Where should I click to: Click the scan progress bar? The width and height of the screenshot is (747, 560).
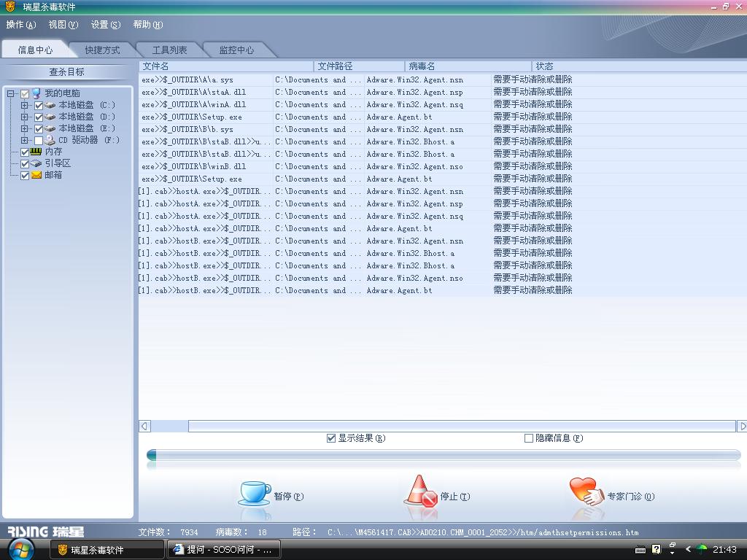tap(444, 455)
